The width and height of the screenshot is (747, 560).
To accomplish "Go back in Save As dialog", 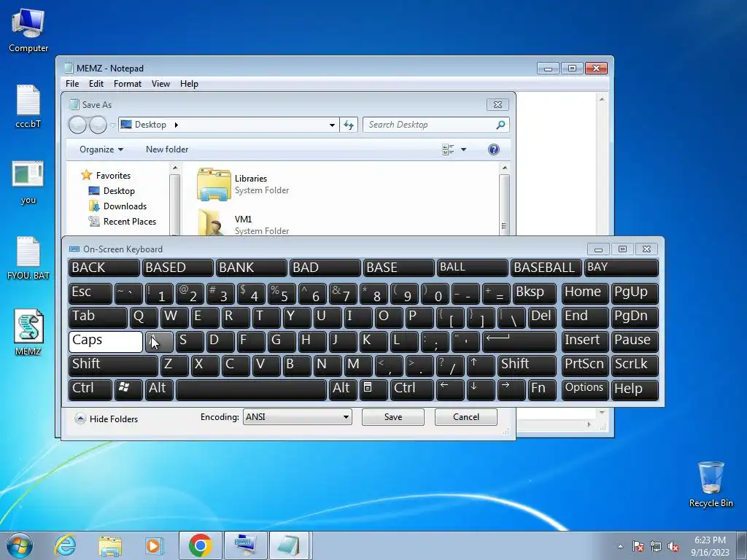I will [77, 125].
